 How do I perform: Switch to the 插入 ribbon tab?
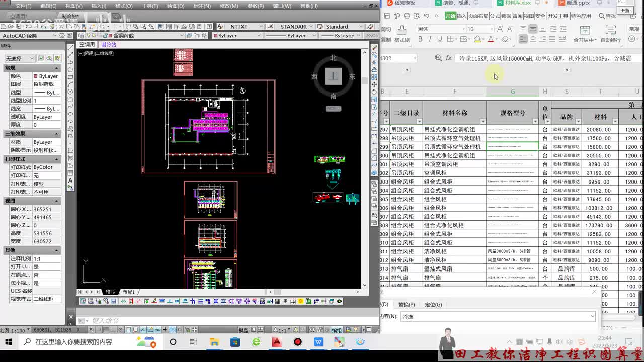pos(461,16)
